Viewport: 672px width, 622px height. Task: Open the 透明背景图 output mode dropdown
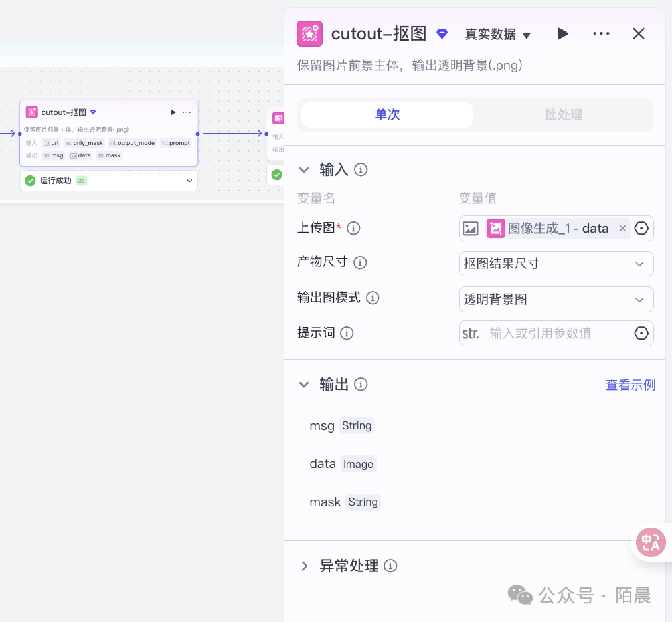[556, 300]
